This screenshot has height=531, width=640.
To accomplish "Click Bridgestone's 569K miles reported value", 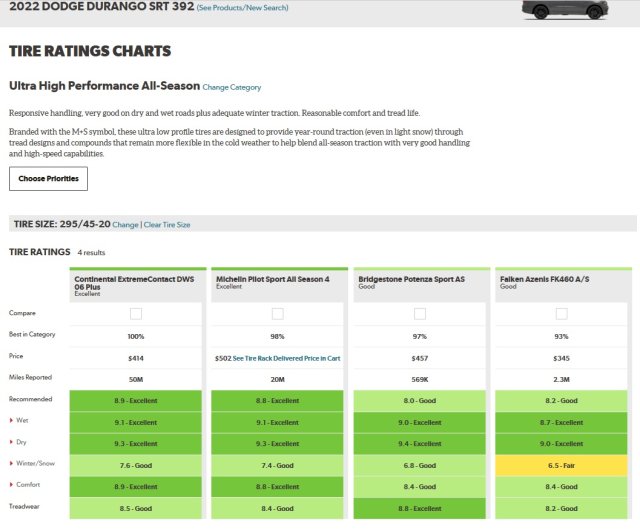I will tap(420, 379).
